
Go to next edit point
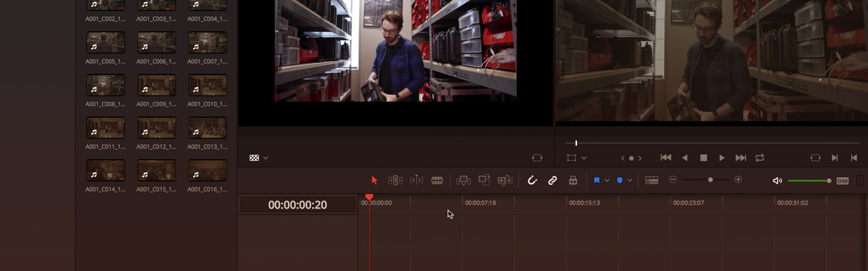835,158
